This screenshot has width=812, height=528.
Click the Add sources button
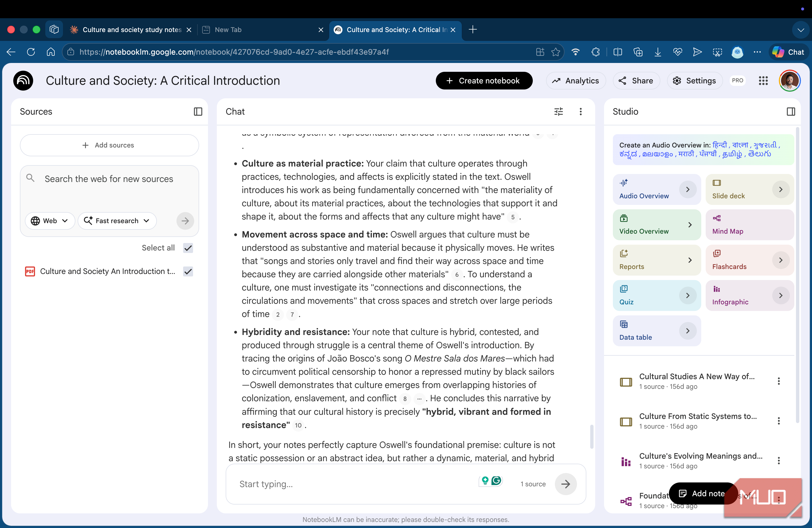pos(109,145)
